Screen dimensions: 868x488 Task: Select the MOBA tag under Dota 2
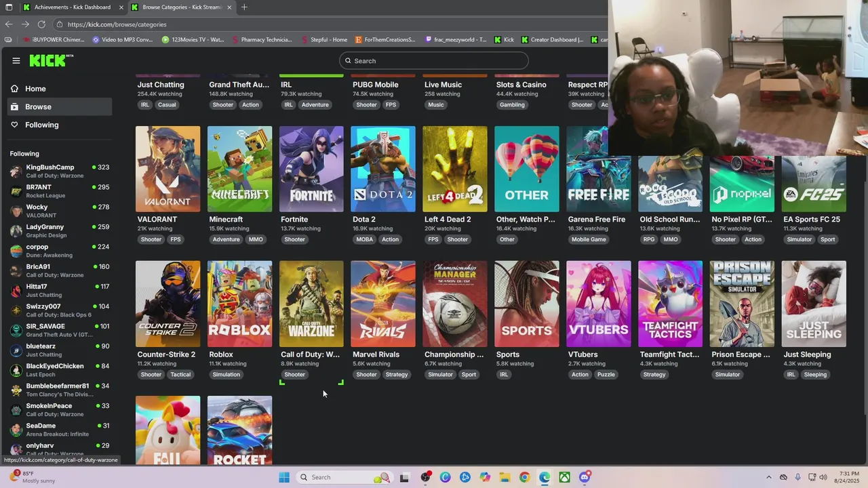click(x=365, y=239)
